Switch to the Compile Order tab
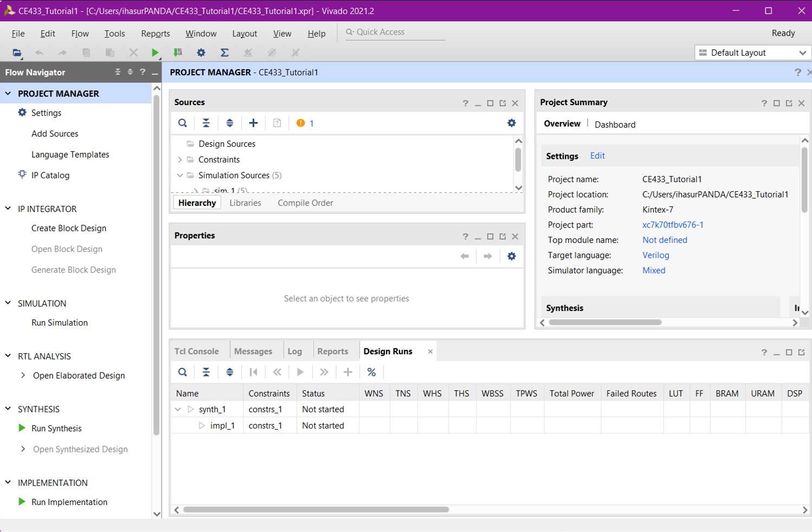 pyautogui.click(x=305, y=203)
